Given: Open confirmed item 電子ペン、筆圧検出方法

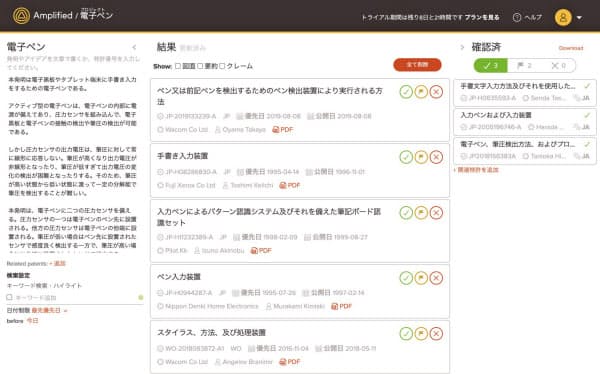Looking at the screenshot, I should tap(525, 150).
